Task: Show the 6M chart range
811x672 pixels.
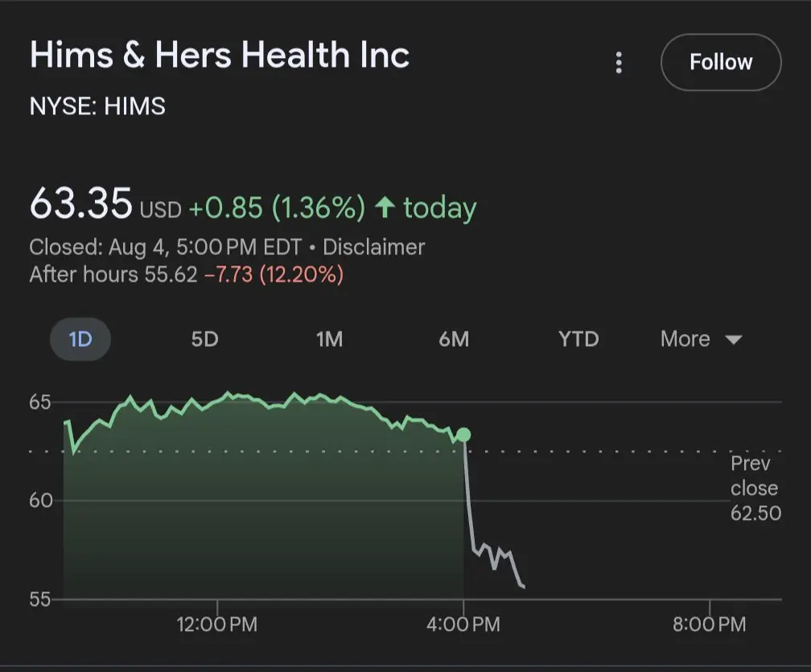Action: (x=454, y=340)
